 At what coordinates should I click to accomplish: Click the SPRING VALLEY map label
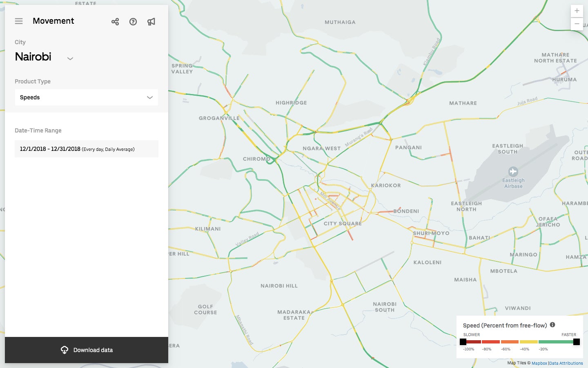coord(182,69)
